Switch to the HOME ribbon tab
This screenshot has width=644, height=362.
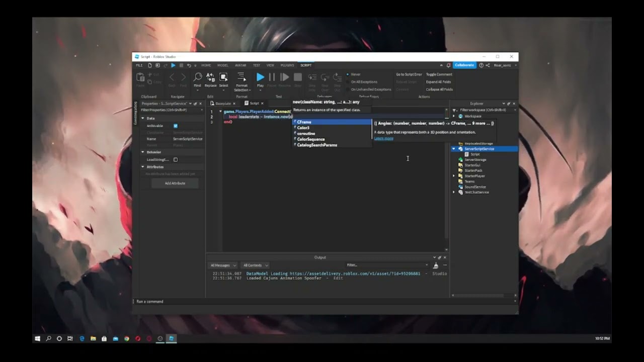coord(206,65)
